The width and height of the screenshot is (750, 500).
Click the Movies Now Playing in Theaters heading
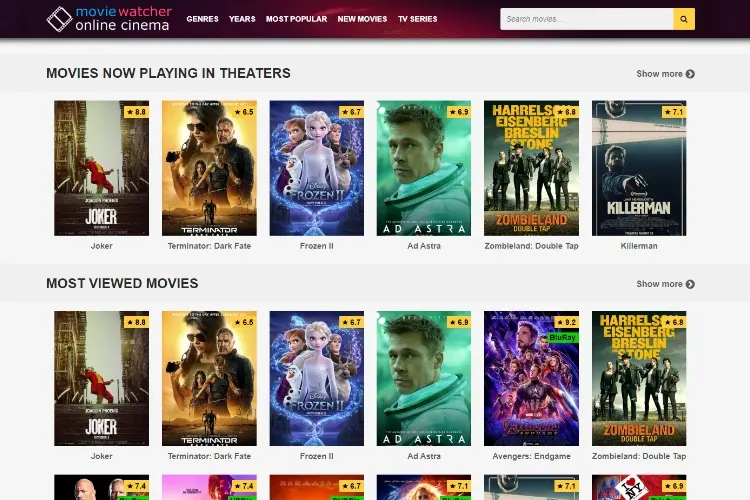click(168, 73)
